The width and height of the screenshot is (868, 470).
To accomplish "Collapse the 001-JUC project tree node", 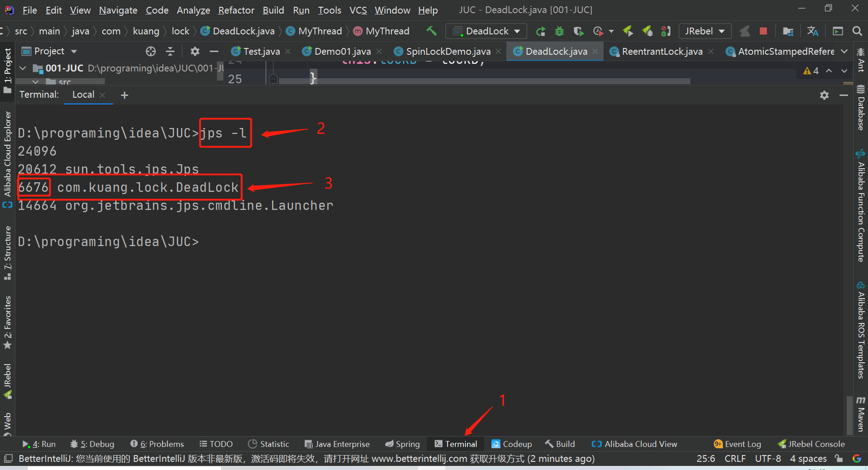I will tap(23, 68).
